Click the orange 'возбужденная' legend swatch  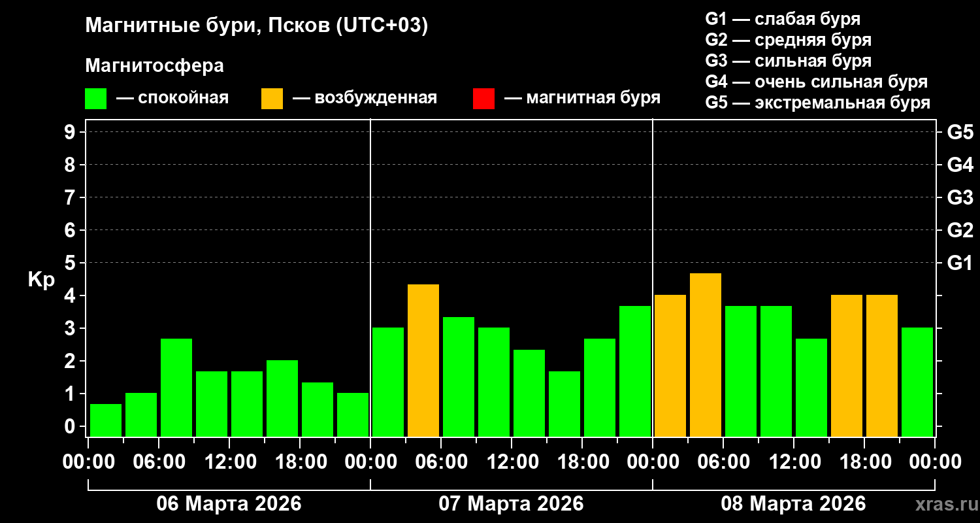tap(272, 99)
